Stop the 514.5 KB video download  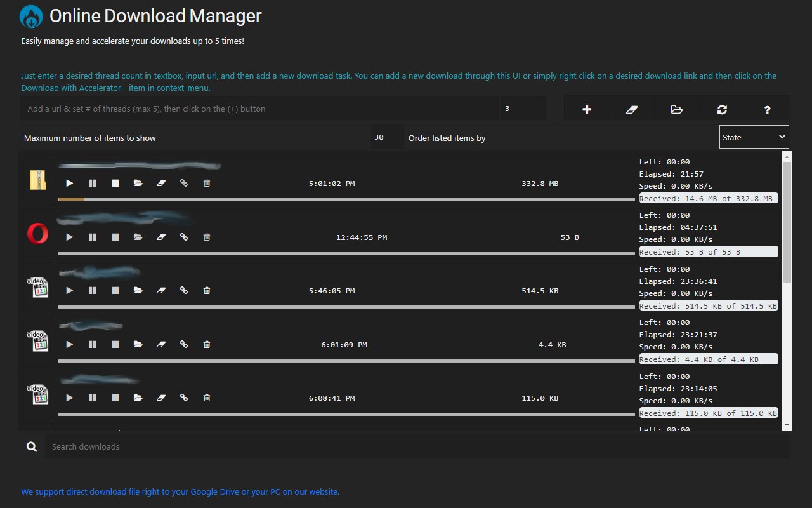pos(115,291)
